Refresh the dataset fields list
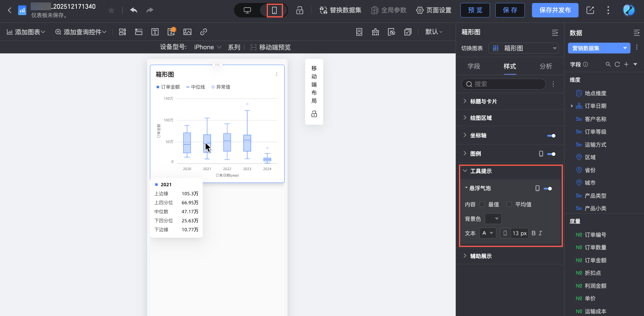Image resolution: width=644 pixels, height=316 pixels. (617, 64)
